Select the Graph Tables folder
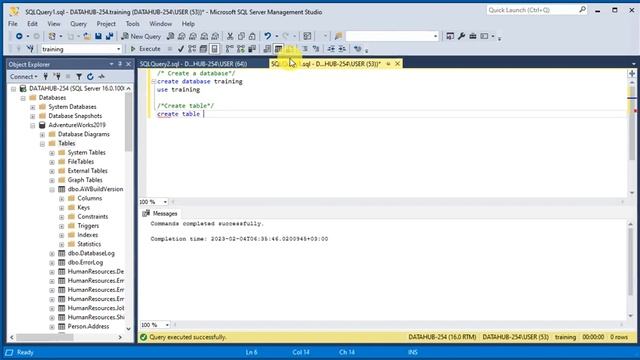 coord(85,180)
